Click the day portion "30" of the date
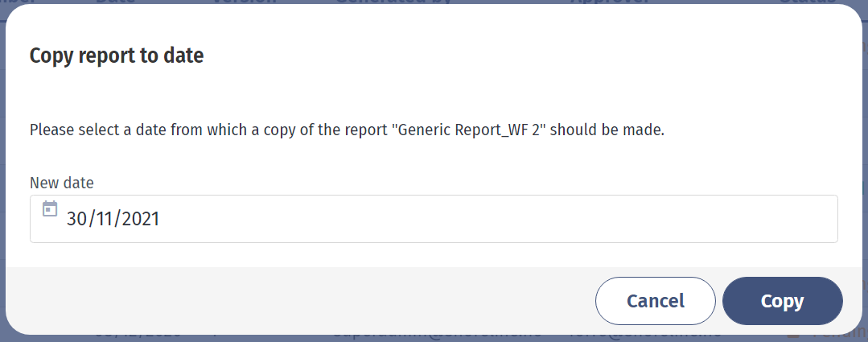Screen dimensions: 868x342 (x=76, y=219)
